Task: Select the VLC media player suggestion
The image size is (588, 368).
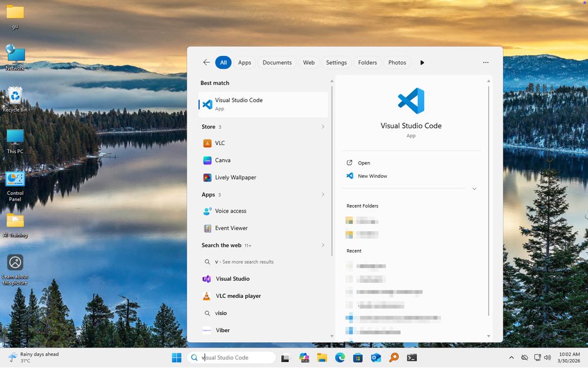Action: (238, 296)
